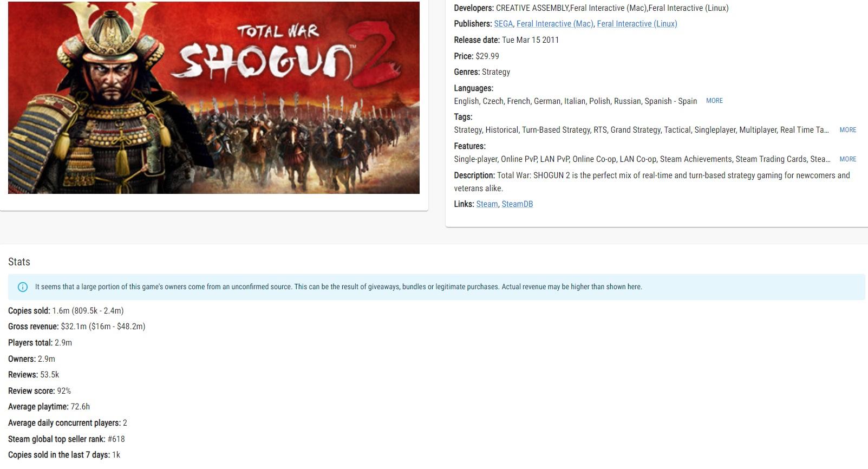Click Copies sold in last 7 days value

click(116, 455)
